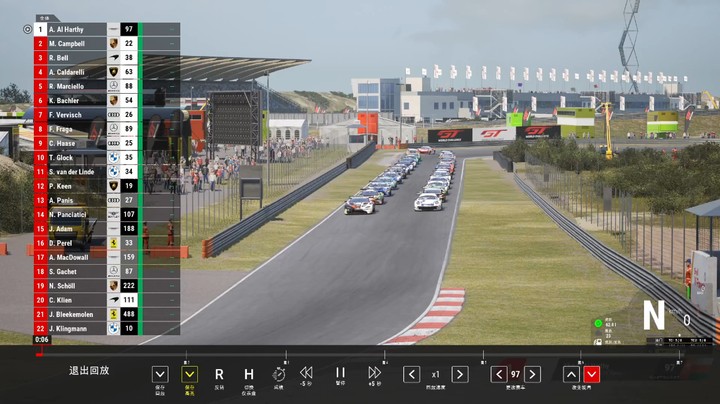
Task: Jump to first timeline marker
Action: click(186, 355)
